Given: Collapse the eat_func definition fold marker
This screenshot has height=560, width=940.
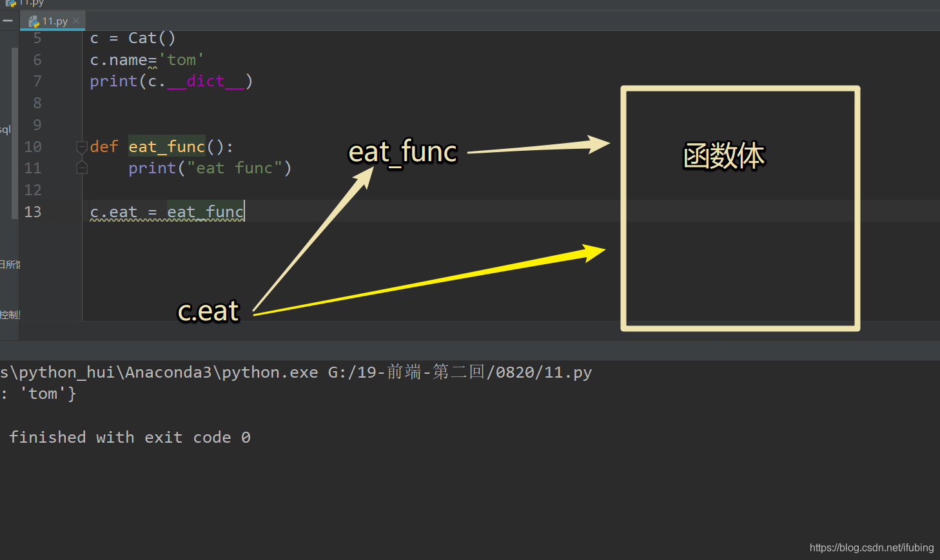Looking at the screenshot, I should (82, 147).
